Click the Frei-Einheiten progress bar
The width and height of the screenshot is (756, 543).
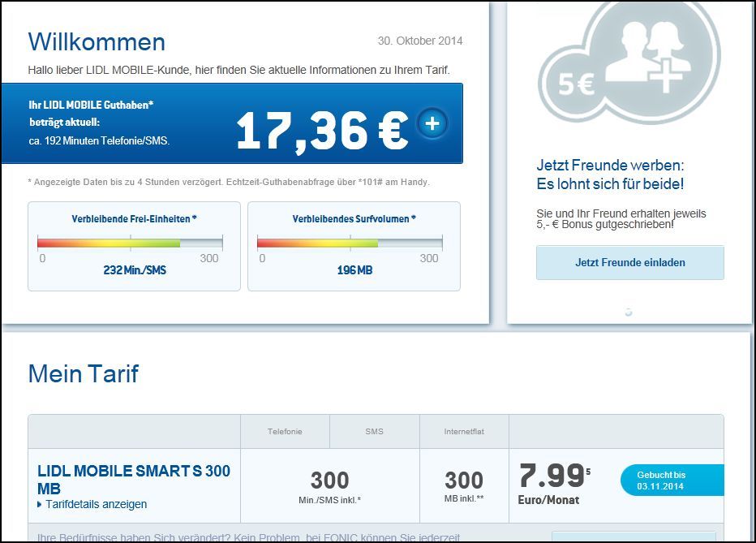click(x=130, y=243)
